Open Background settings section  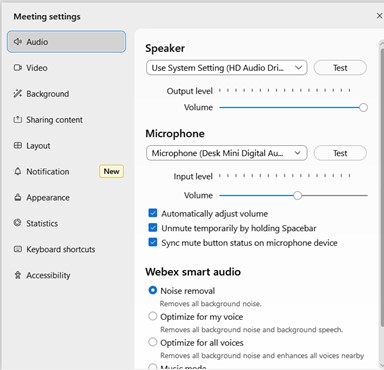click(67, 94)
